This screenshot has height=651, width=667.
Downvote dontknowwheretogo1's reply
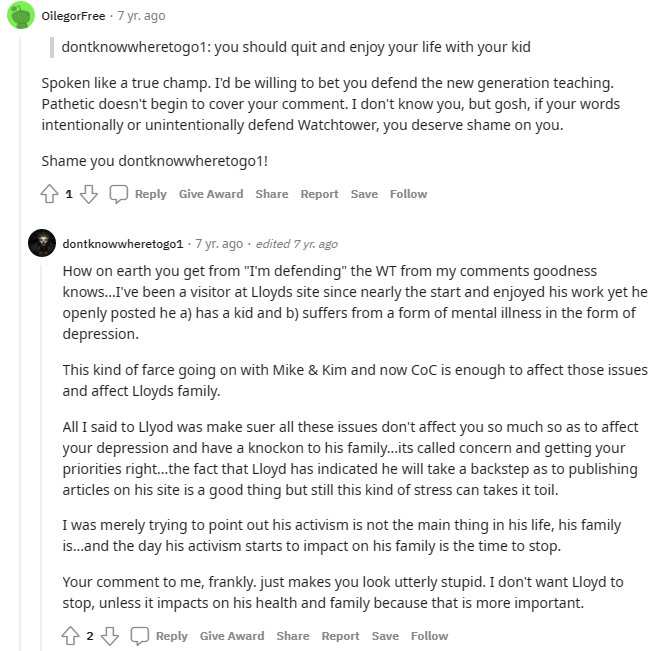pos(109,636)
